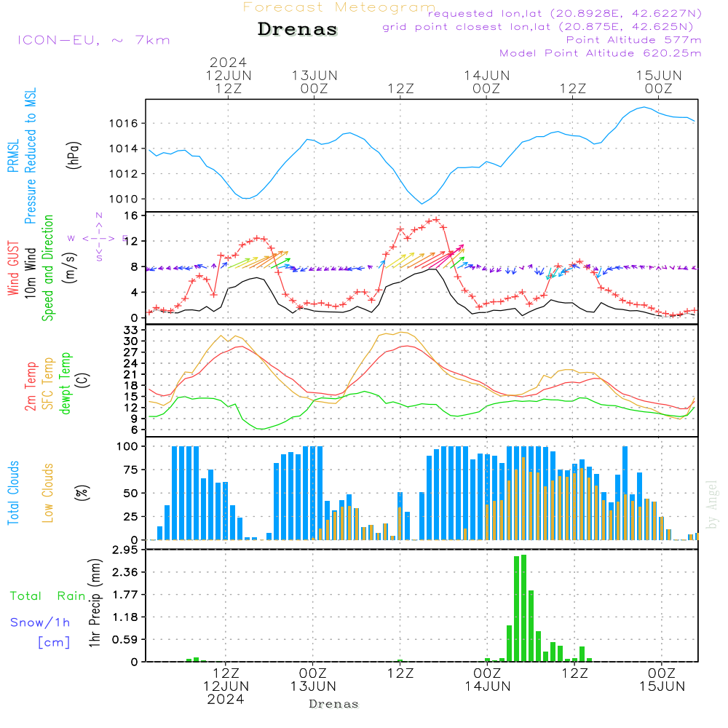The image size is (728, 728).
Task: Select the small 'Drenas' caption under the charts
Action: [x=334, y=704]
